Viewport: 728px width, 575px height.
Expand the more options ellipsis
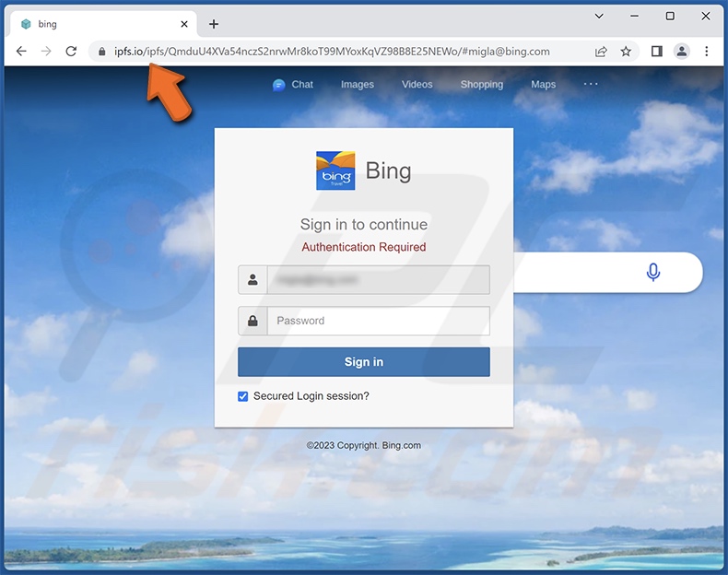click(x=591, y=84)
